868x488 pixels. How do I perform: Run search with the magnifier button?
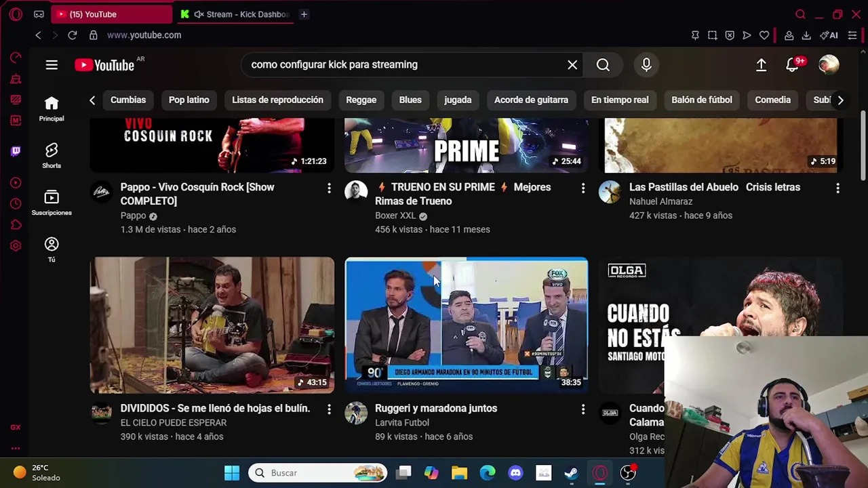coord(603,65)
